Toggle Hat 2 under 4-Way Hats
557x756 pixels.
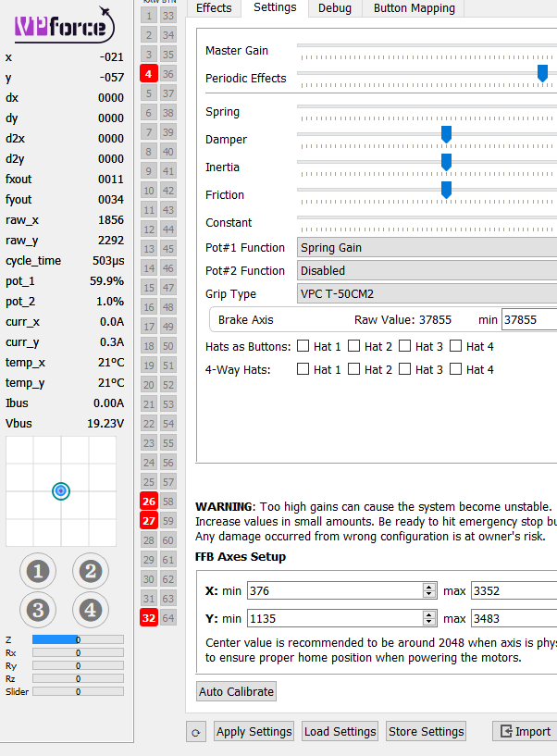[354, 369]
